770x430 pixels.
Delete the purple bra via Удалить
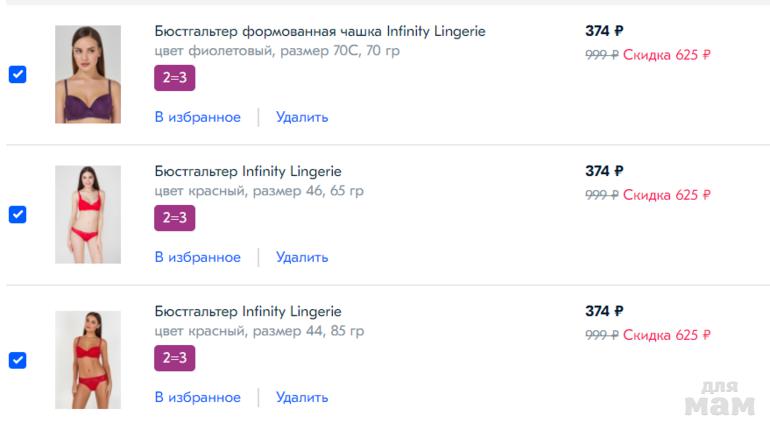click(302, 117)
